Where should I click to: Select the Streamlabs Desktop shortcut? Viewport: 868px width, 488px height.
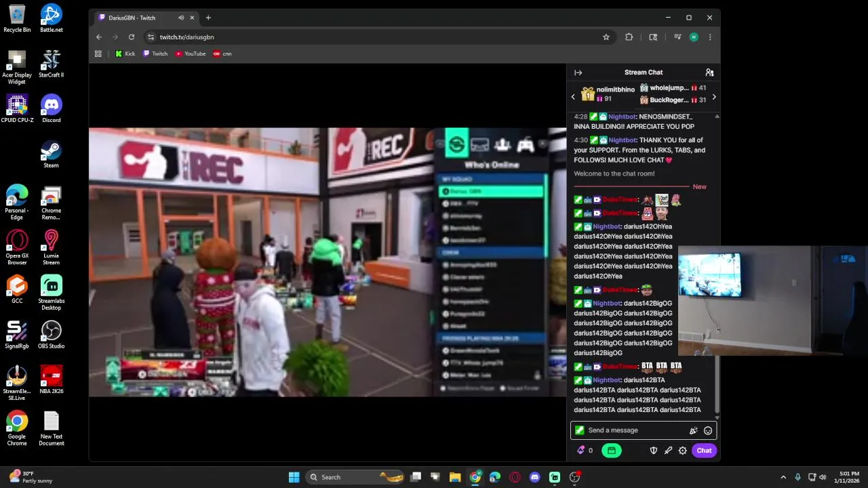pos(52,293)
